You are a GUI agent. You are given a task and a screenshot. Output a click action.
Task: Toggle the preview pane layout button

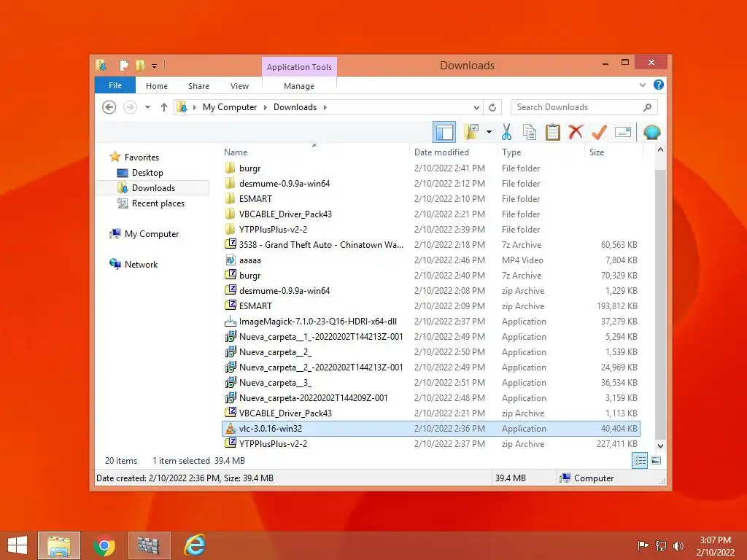pos(444,132)
